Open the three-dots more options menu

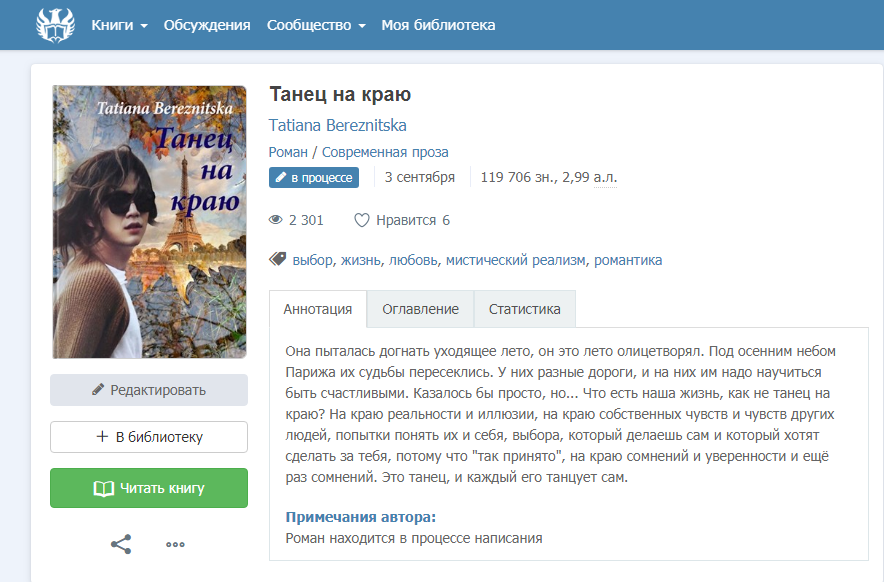click(x=175, y=544)
